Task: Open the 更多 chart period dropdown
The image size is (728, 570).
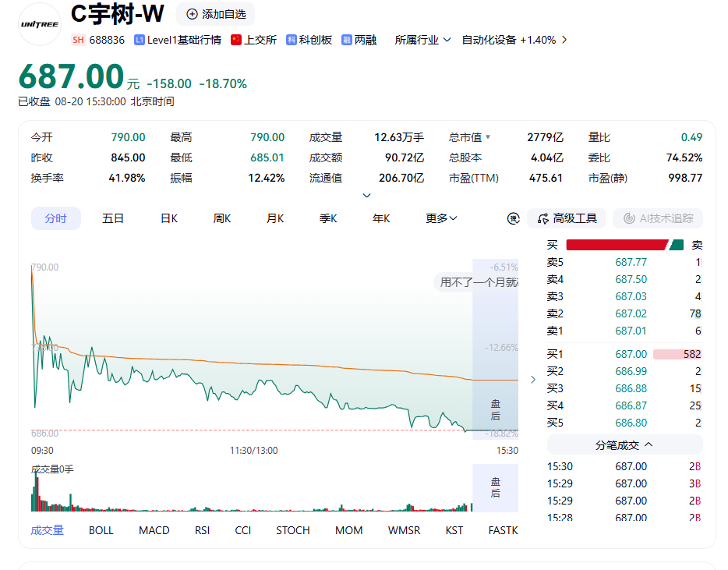Action: pos(441,218)
